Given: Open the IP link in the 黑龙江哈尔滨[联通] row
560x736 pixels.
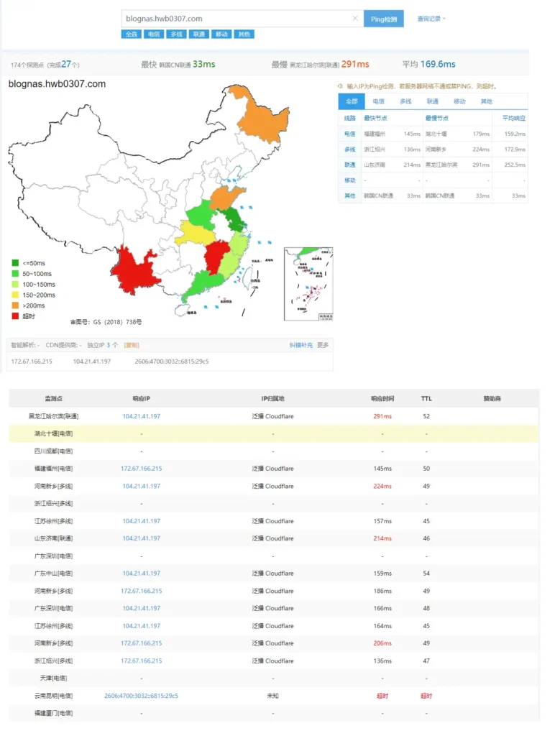Looking at the screenshot, I should (141, 416).
